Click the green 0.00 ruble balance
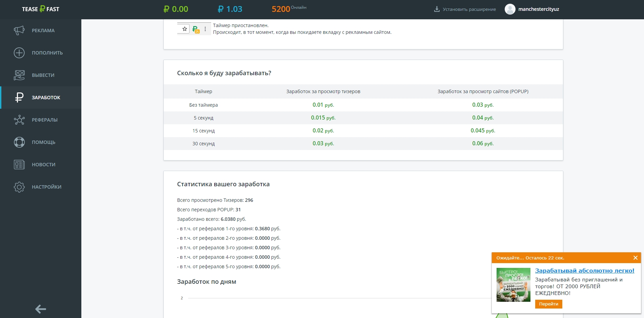The height and width of the screenshot is (318, 644). click(x=176, y=9)
